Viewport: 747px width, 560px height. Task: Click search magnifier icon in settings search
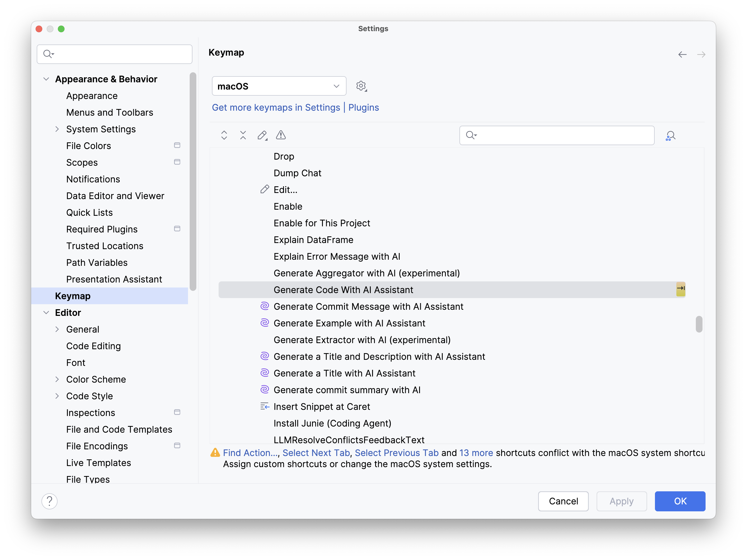click(48, 54)
